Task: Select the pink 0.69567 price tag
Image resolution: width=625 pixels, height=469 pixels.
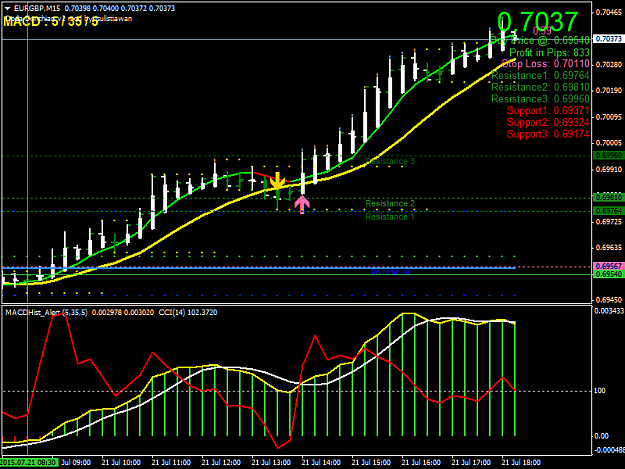Action: pos(608,266)
